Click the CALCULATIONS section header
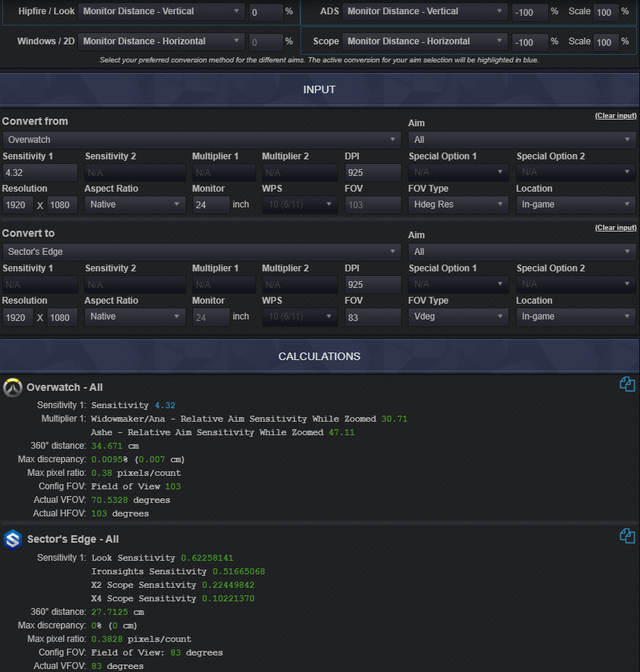 (319, 356)
